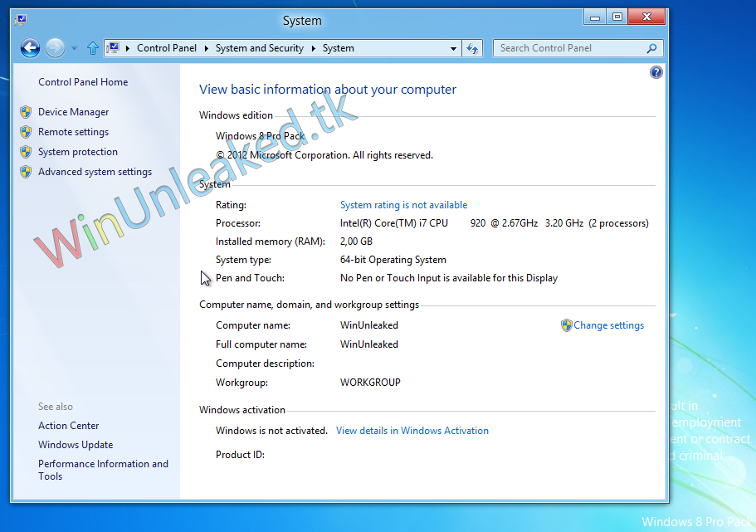Viewport: 756px width, 532px height.
Task: Click the magnifier search icon
Action: (x=652, y=48)
